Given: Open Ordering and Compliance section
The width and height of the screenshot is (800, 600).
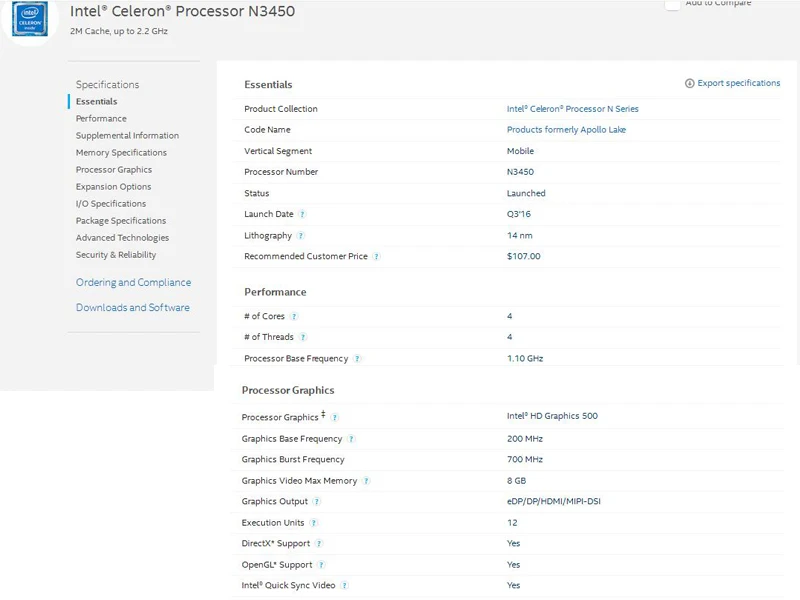Looking at the screenshot, I should pyautogui.click(x=134, y=283).
